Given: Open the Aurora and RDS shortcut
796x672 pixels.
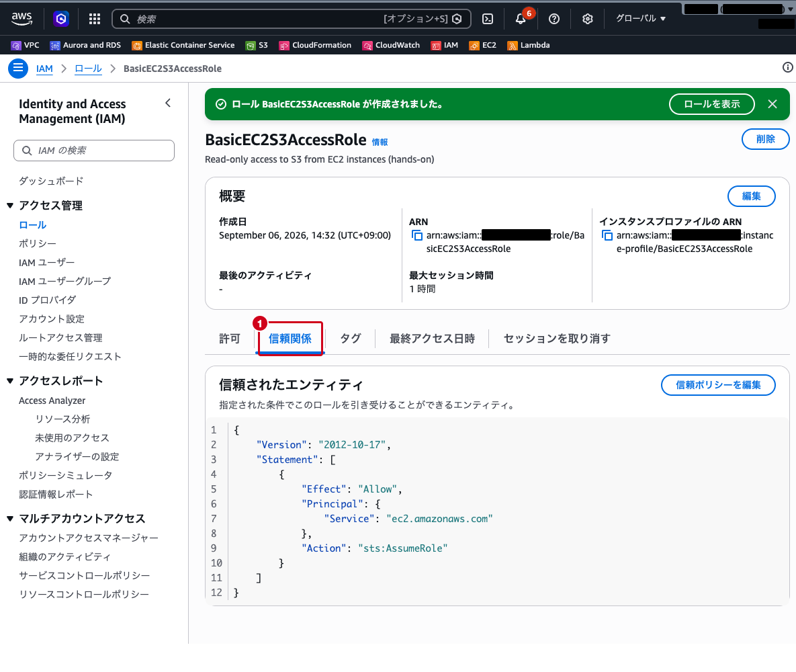Looking at the screenshot, I should point(85,45).
